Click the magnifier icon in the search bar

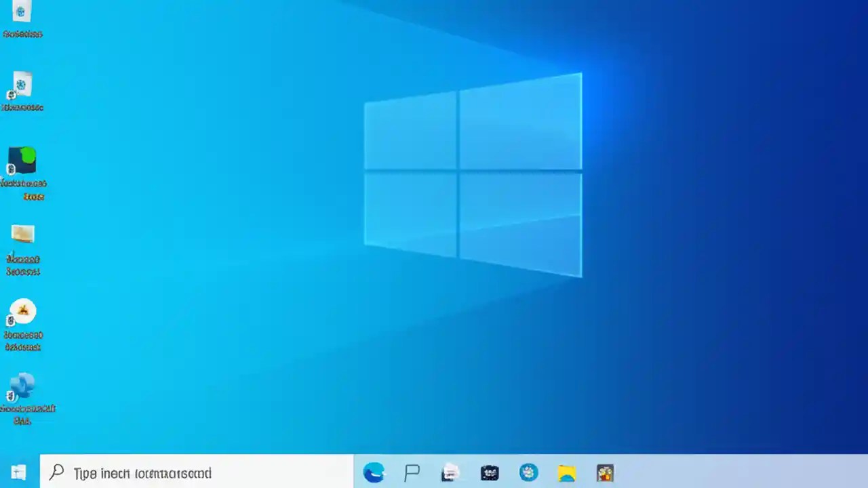click(x=56, y=473)
